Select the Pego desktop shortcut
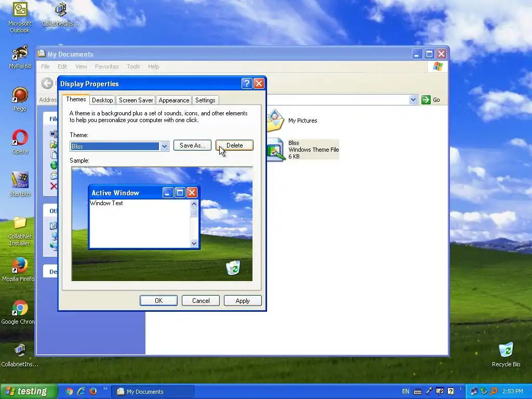The height and width of the screenshot is (399, 532). click(20, 99)
